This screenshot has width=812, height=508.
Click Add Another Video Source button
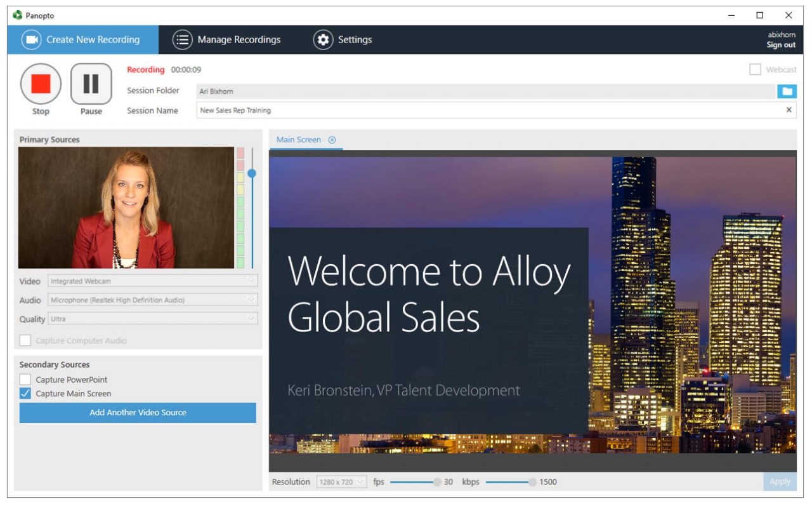click(x=138, y=413)
